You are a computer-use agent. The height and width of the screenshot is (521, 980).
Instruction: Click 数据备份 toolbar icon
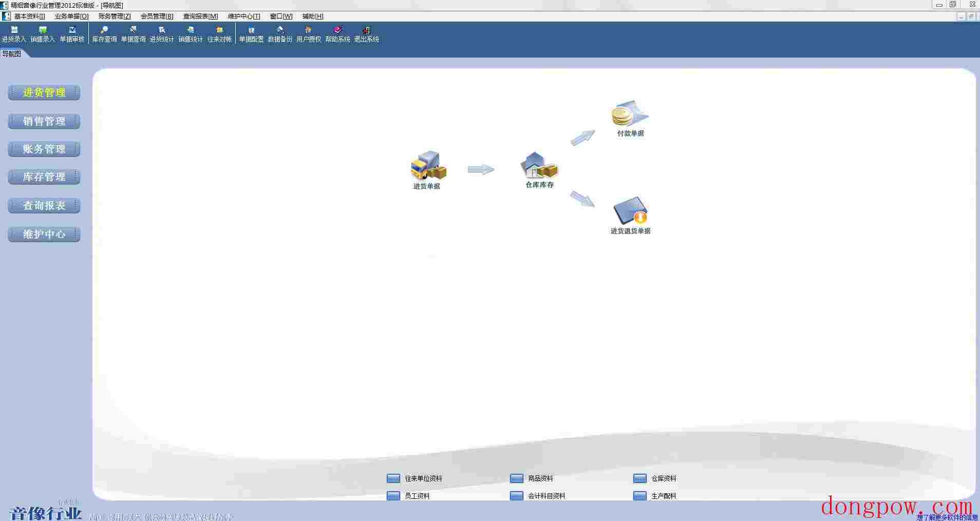coord(280,34)
